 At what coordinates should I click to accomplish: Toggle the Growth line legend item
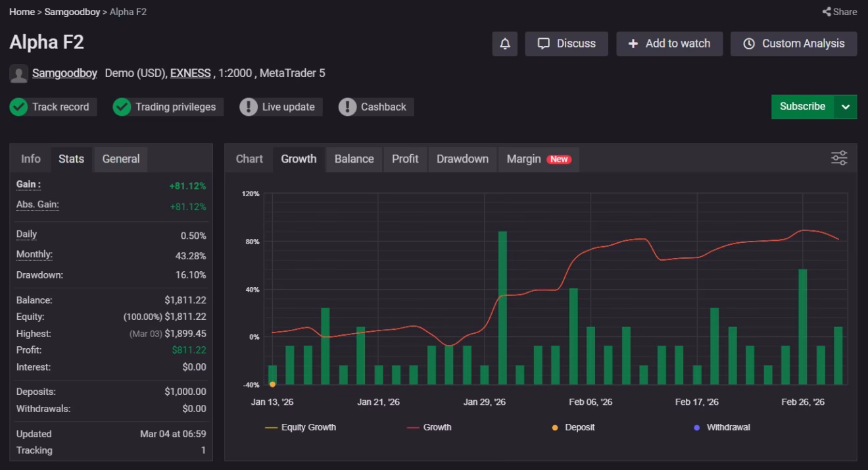click(429, 427)
